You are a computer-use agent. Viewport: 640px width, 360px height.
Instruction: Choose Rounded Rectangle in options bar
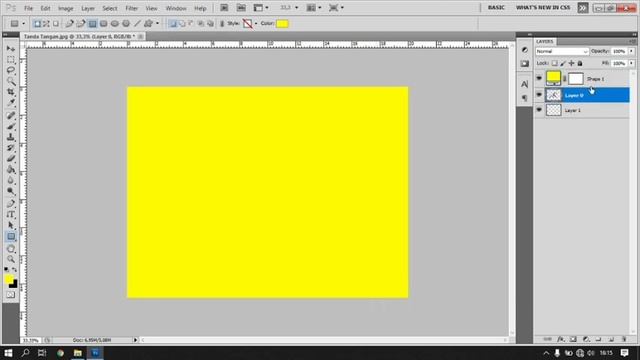104,24
